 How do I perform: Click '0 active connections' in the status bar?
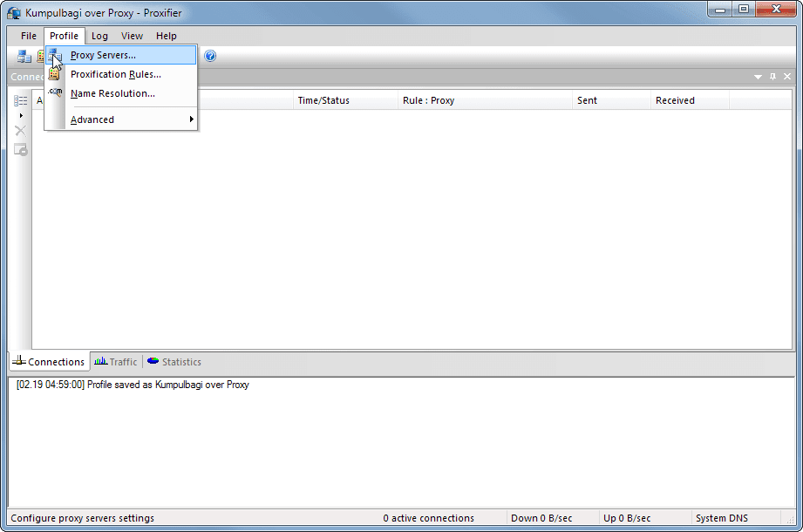[x=428, y=518]
